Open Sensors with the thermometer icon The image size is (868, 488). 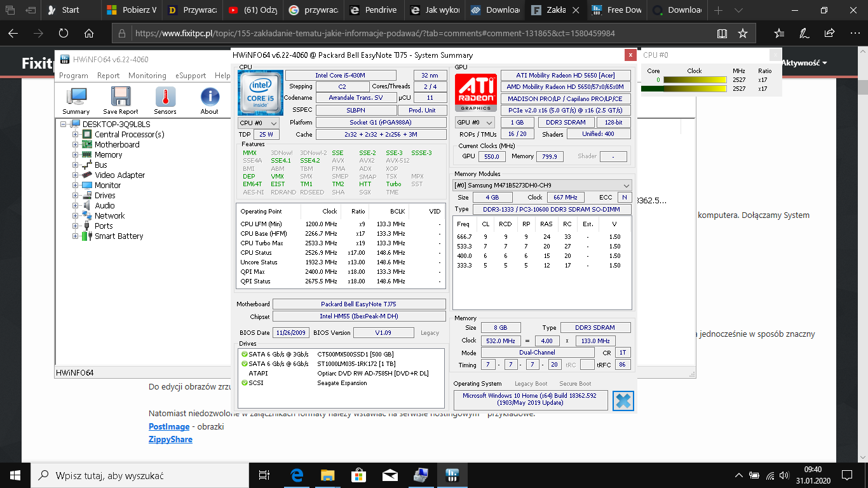(165, 97)
